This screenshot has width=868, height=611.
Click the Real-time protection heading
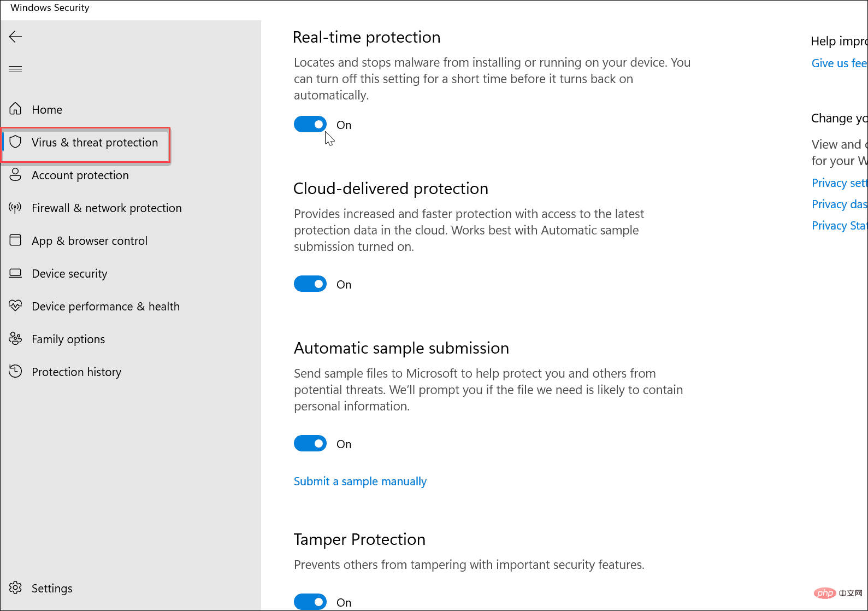click(x=367, y=37)
